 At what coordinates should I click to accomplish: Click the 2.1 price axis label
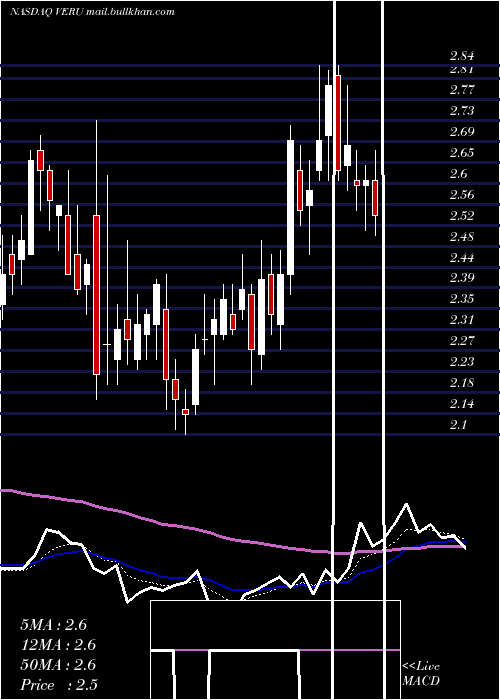point(459,425)
